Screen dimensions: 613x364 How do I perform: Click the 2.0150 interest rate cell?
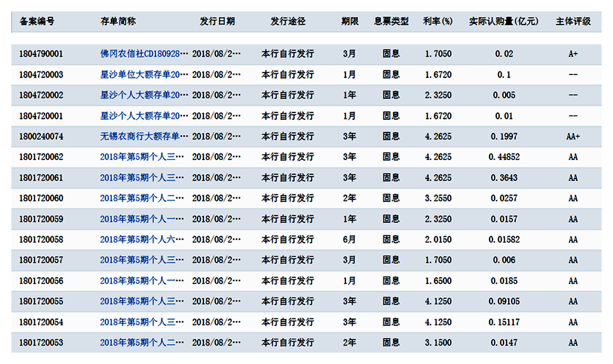(x=438, y=239)
